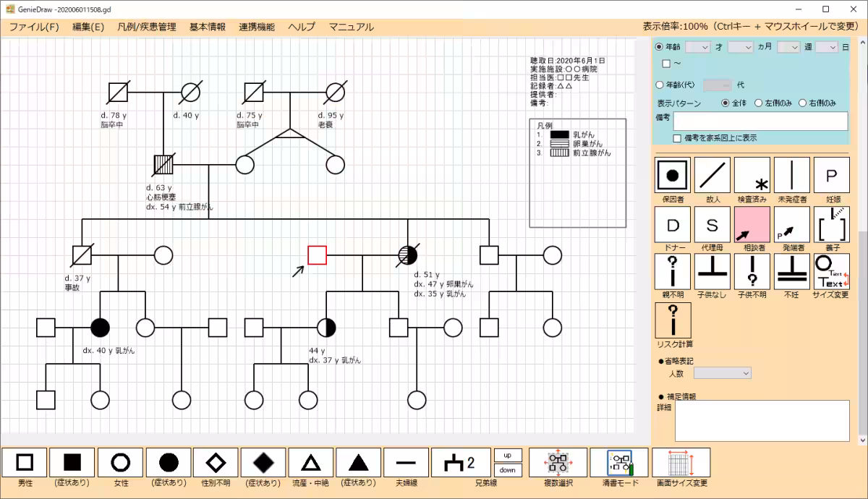Switch to 清書モード clean copy mode
The image size is (868, 499).
[619, 462]
